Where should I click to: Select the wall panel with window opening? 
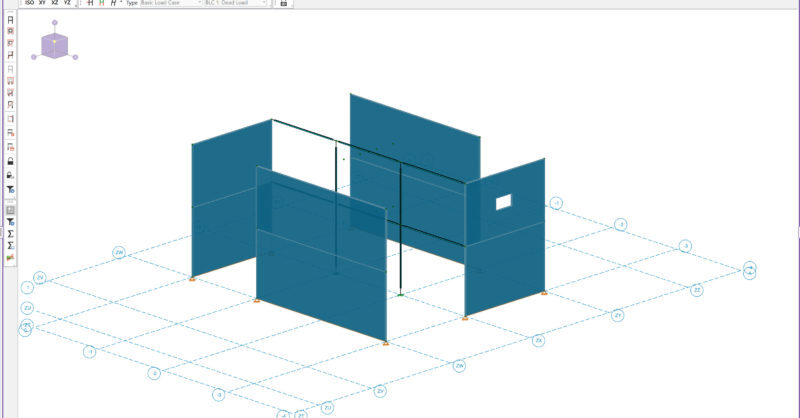[520, 240]
